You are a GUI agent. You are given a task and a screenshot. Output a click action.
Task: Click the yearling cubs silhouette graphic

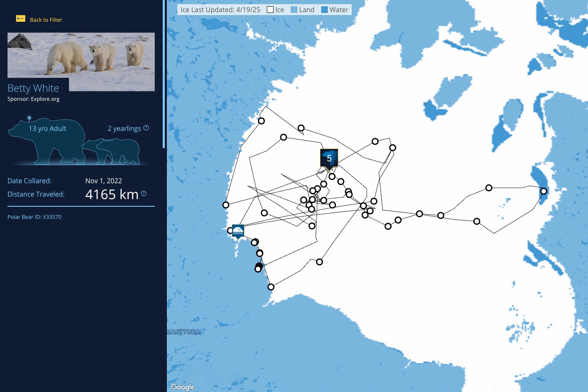coord(111,151)
